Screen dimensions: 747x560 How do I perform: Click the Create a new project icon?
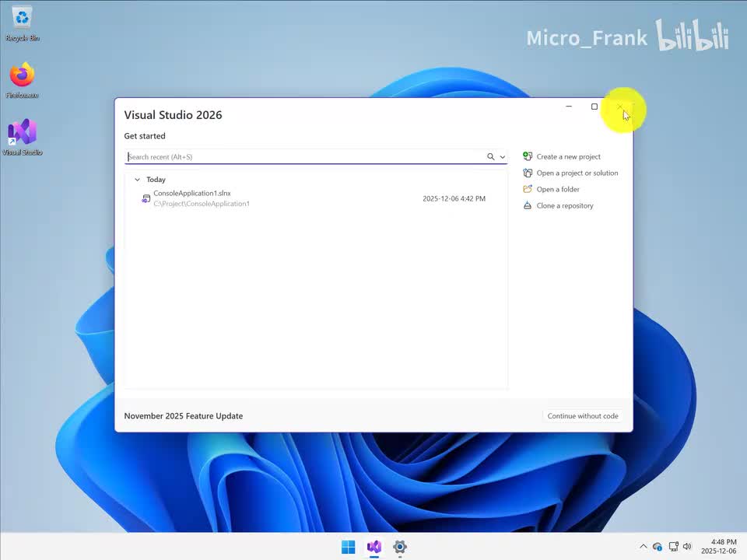(x=528, y=156)
